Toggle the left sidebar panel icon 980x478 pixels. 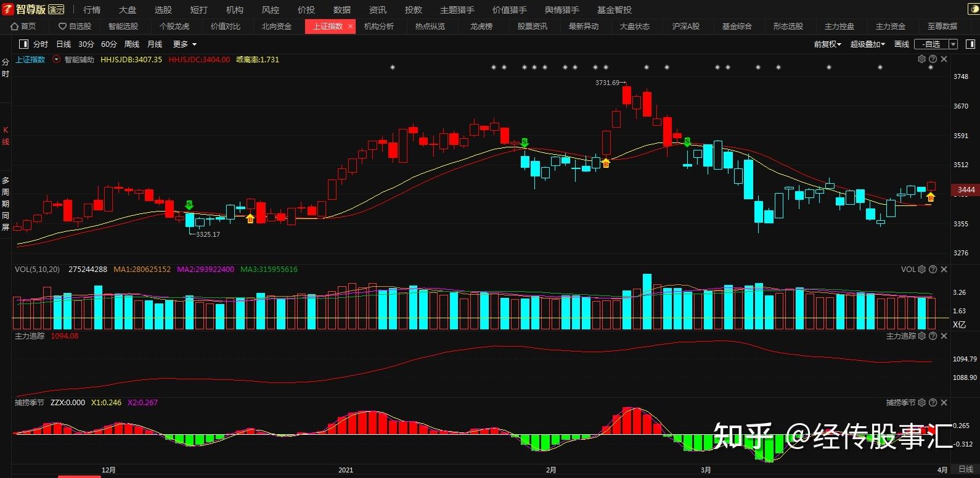point(23,44)
